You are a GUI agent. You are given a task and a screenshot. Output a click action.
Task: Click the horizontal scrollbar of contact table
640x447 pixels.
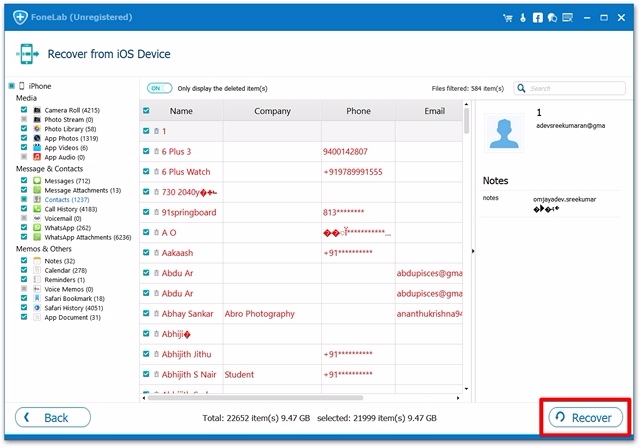[x=255, y=397]
